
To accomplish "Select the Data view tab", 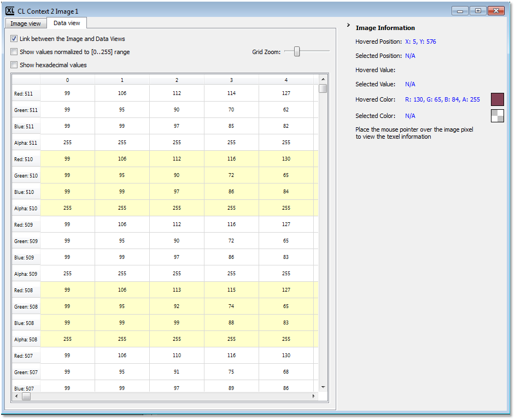I will pos(67,23).
